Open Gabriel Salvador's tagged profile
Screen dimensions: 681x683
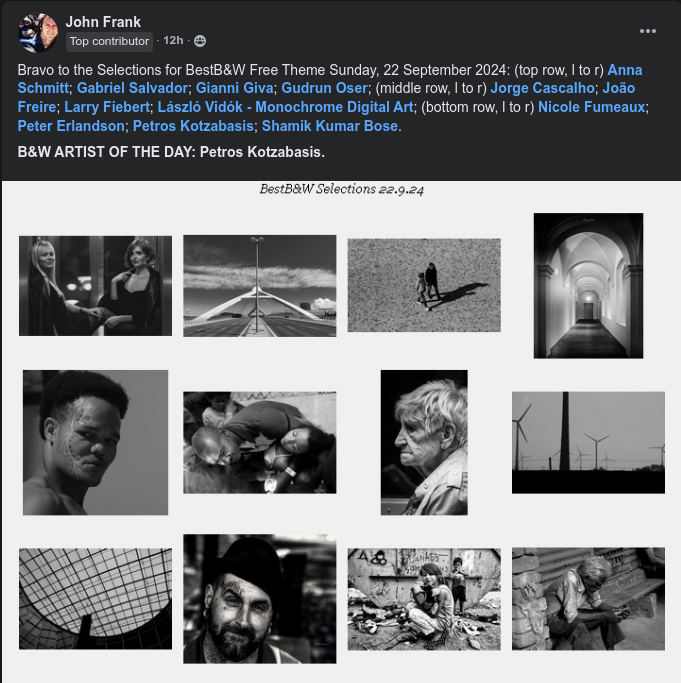click(x=132, y=88)
